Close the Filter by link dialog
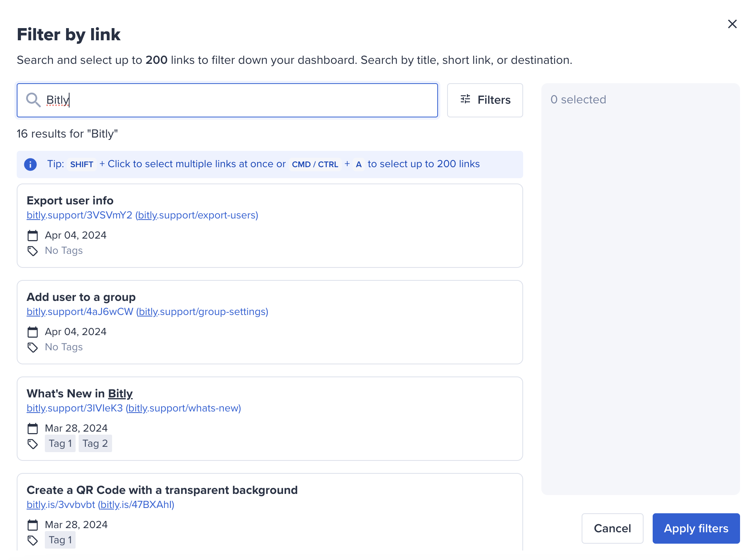The width and height of the screenshot is (756, 560). click(732, 24)
